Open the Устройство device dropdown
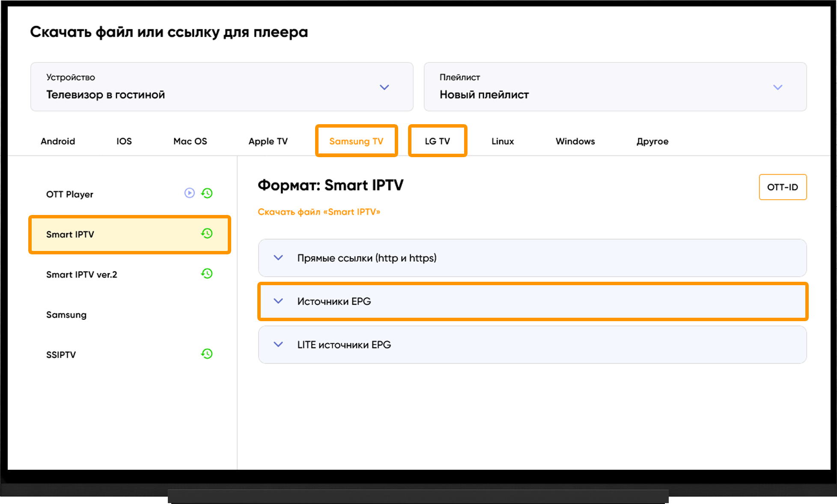Screen dimensions: 837x504 tap(222, 87)
